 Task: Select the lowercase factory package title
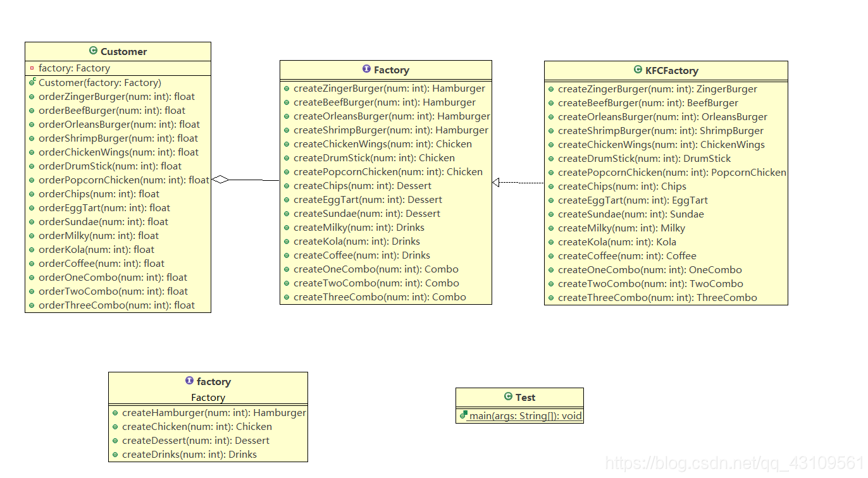click(x=214, y=381)
